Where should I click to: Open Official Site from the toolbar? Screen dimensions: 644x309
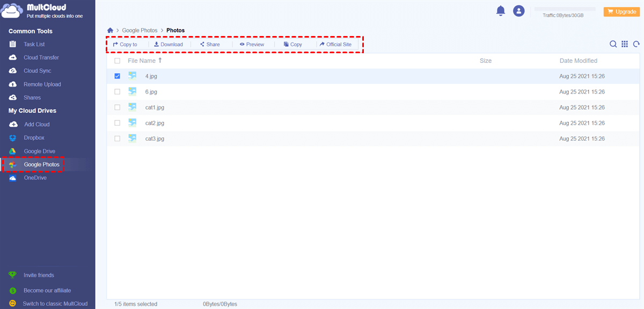click(335, 44)
